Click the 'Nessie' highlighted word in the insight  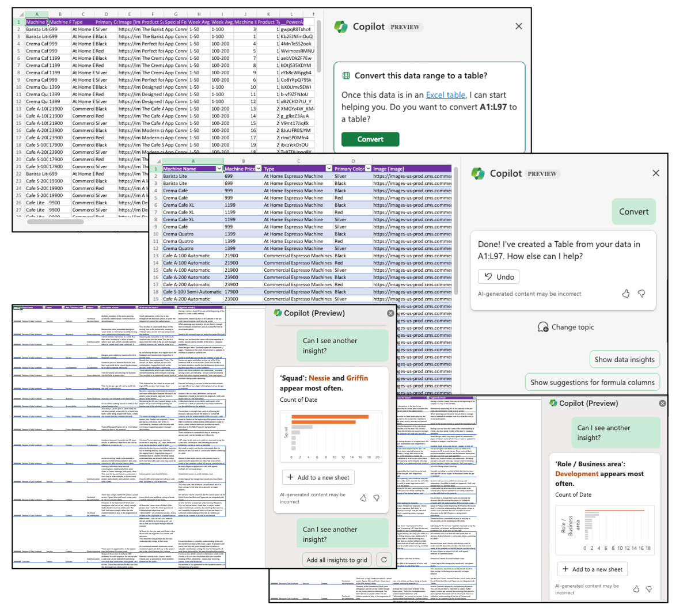(x=319, y=378)
